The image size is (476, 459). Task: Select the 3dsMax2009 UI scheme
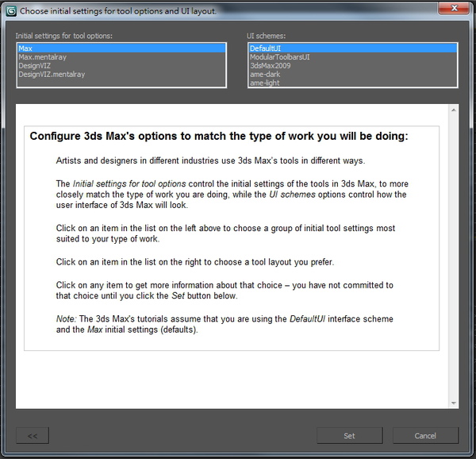(x=353, y=66)
